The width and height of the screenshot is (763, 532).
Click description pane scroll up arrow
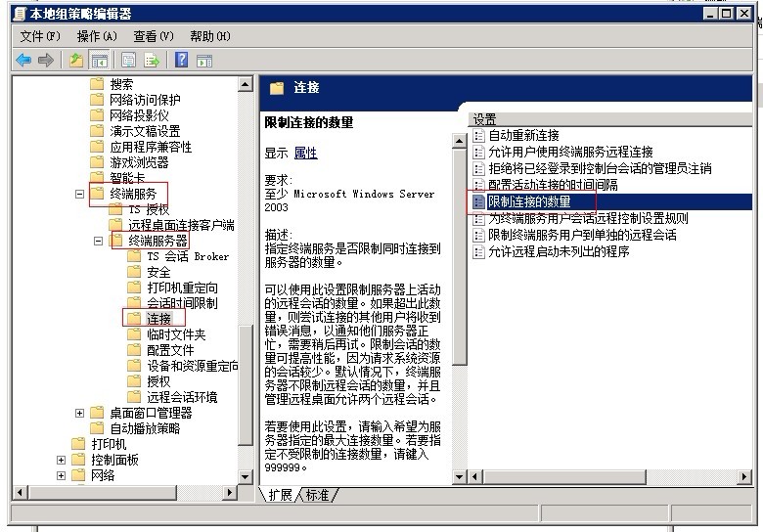459,141
